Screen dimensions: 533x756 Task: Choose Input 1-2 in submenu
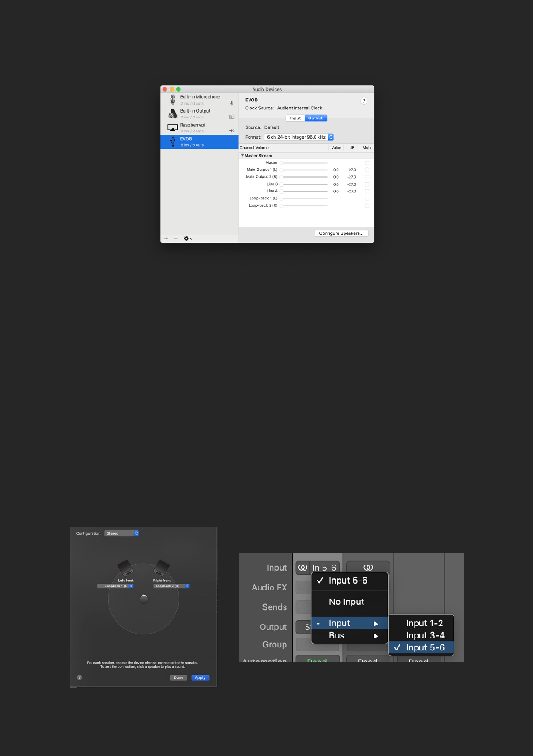[x=421, y=623]
